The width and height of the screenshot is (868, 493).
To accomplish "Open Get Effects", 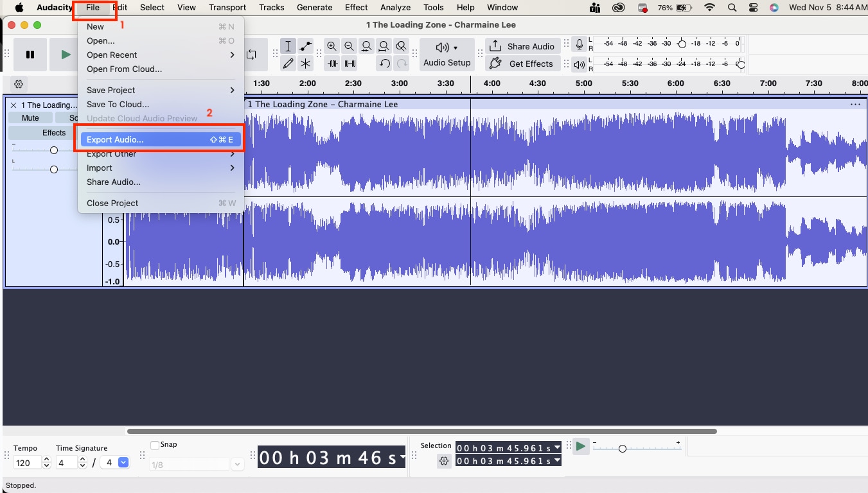I will (522, 64).
